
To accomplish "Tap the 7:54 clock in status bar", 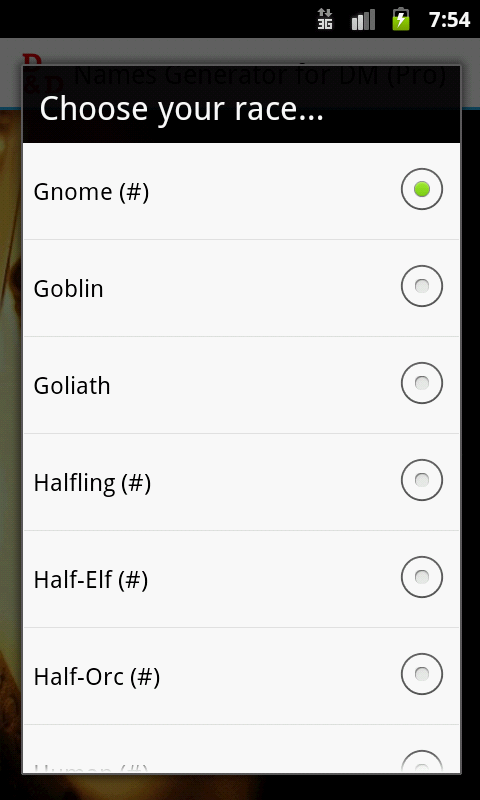I will [449, 19].
